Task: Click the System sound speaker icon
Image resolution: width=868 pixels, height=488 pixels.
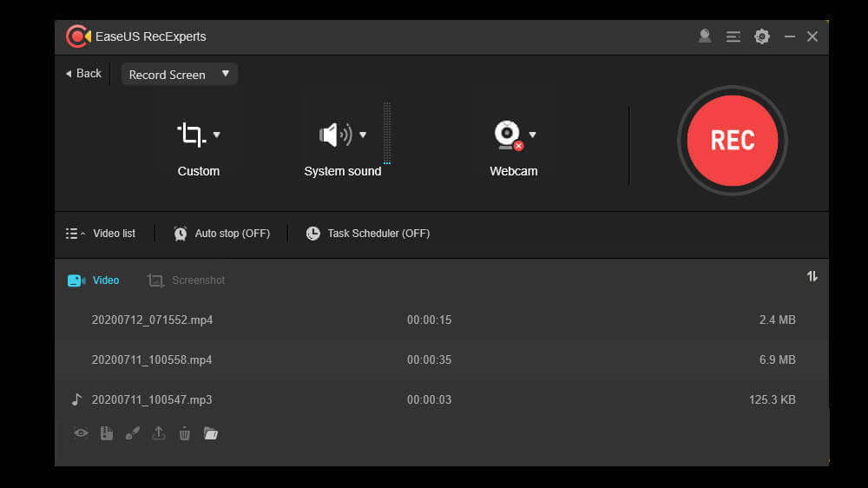Action: [x=335, y=135]
